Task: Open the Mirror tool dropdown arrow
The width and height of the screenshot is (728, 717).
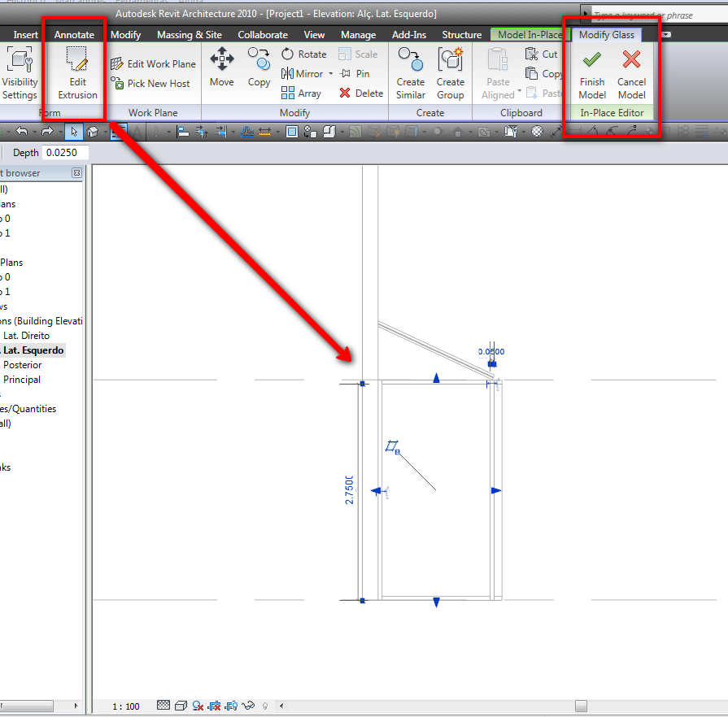Action: point(331,74)
